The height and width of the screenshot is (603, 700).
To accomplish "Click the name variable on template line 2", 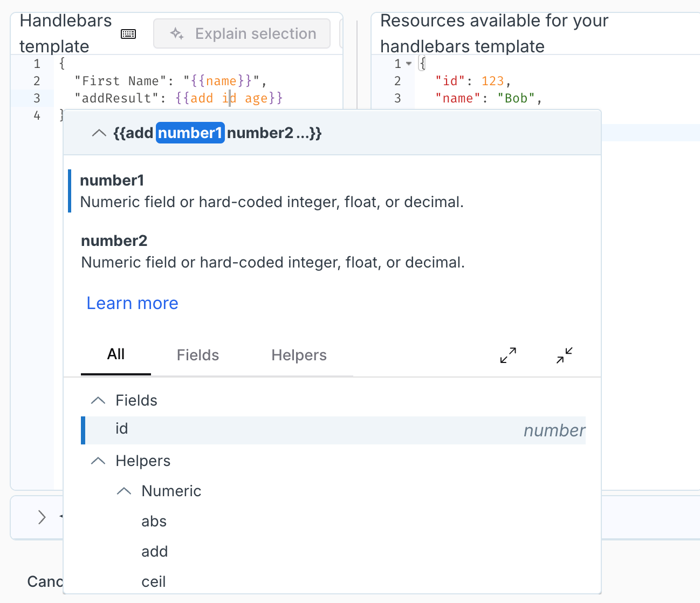I will click(221, 81).
